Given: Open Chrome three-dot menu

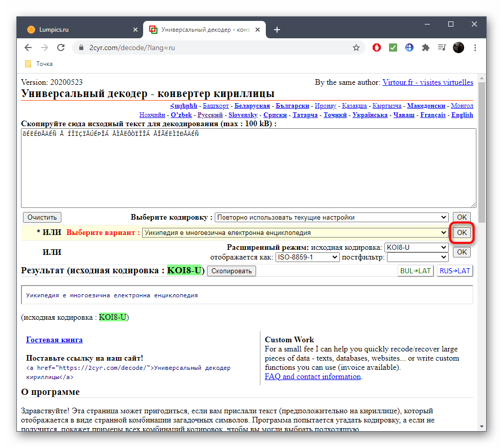Looking at the screenshot, I should 475,48.
